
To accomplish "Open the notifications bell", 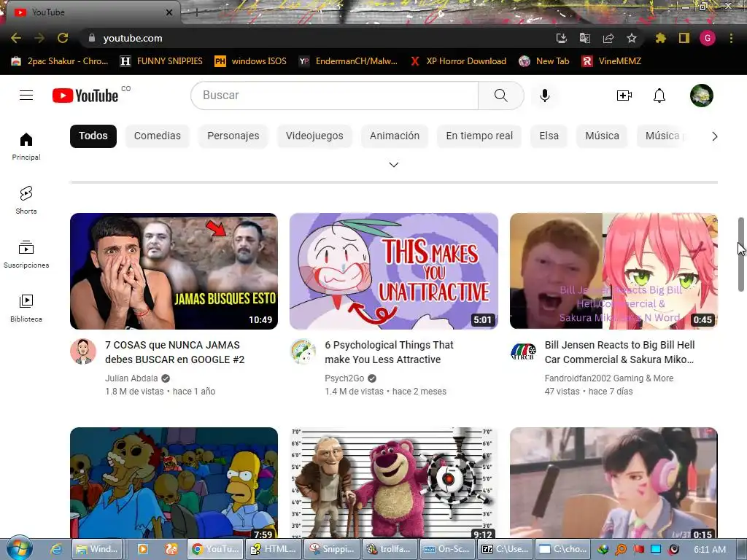I will coord(659,96).
